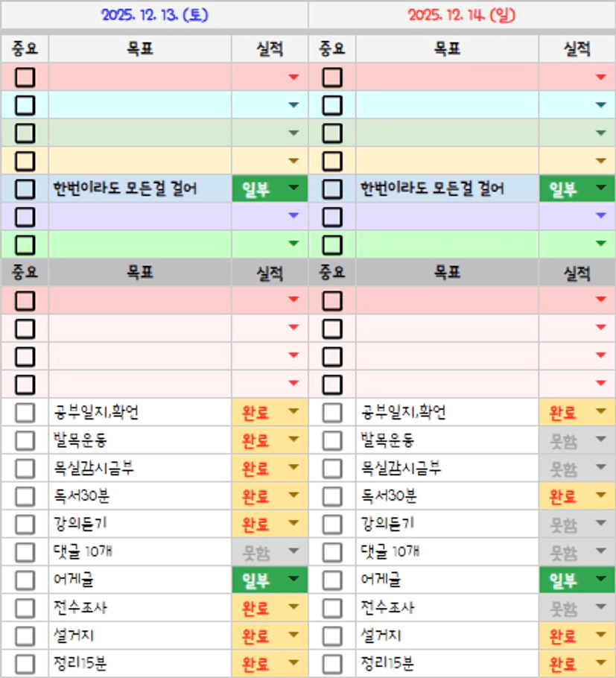Open 댓글 10개 실적 dropdown for Dec 13

tap(293, 551)
